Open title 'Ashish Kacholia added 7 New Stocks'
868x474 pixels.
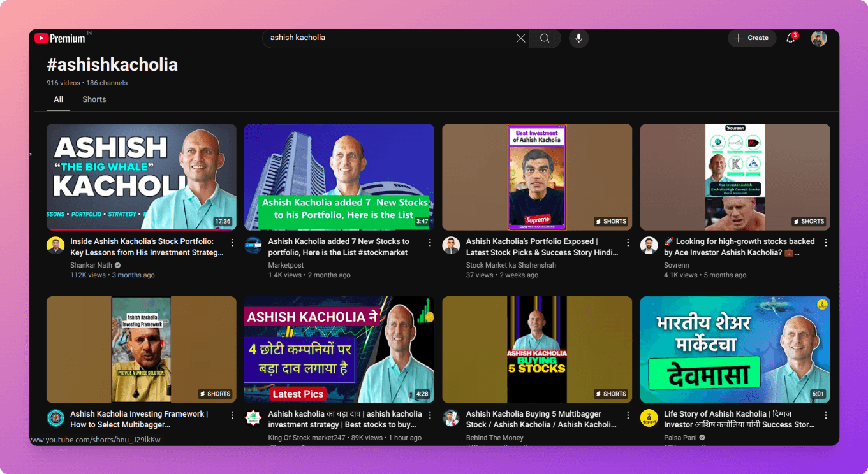tap(339, 247)
